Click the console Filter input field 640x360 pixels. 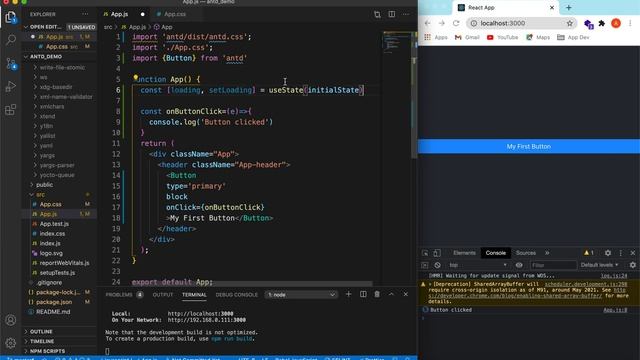point(553,265)
